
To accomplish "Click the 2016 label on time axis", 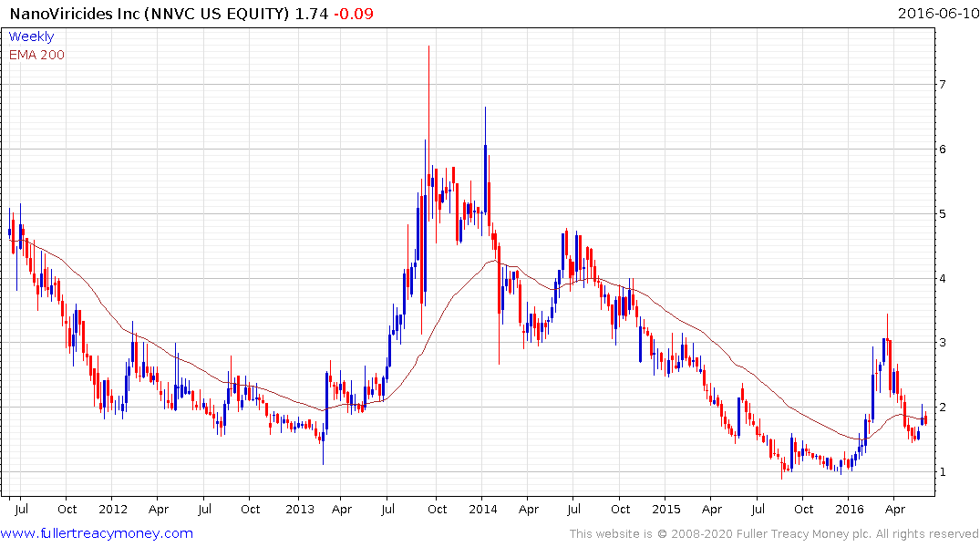I will click(850, 510).
